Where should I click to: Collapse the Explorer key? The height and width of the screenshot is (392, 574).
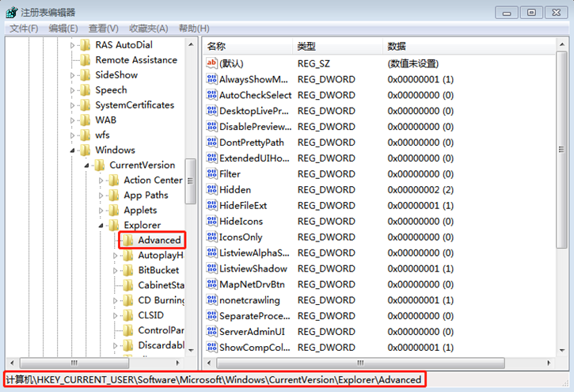coord(101,226)
